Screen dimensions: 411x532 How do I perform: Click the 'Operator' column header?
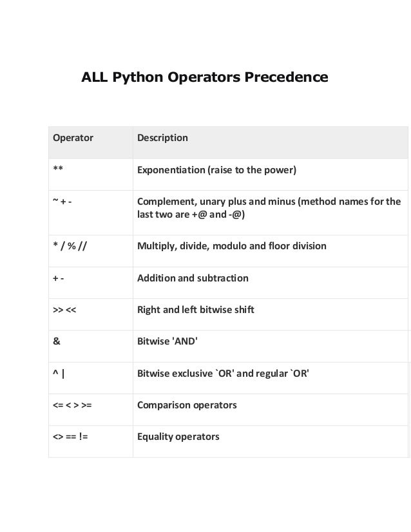(x=72, y=138)
